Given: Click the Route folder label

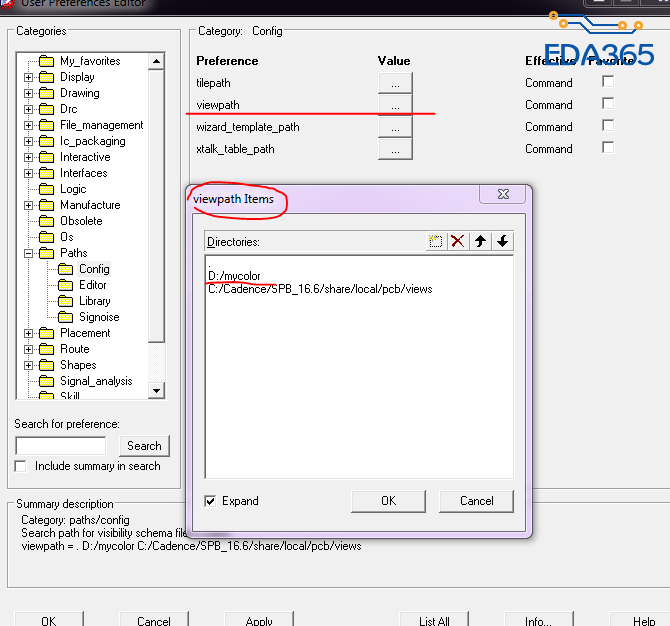Looking at the screenshot, I should coord(75,349).
